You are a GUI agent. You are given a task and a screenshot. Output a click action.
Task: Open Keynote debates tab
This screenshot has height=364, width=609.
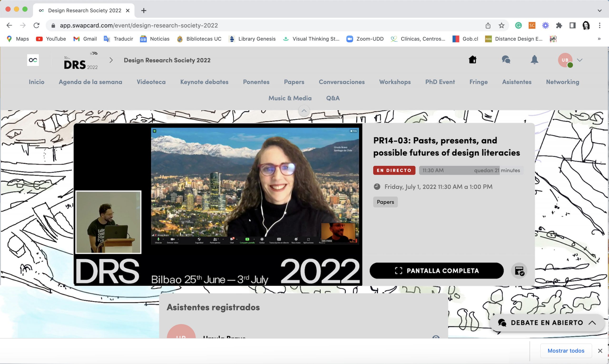point(204,82)
